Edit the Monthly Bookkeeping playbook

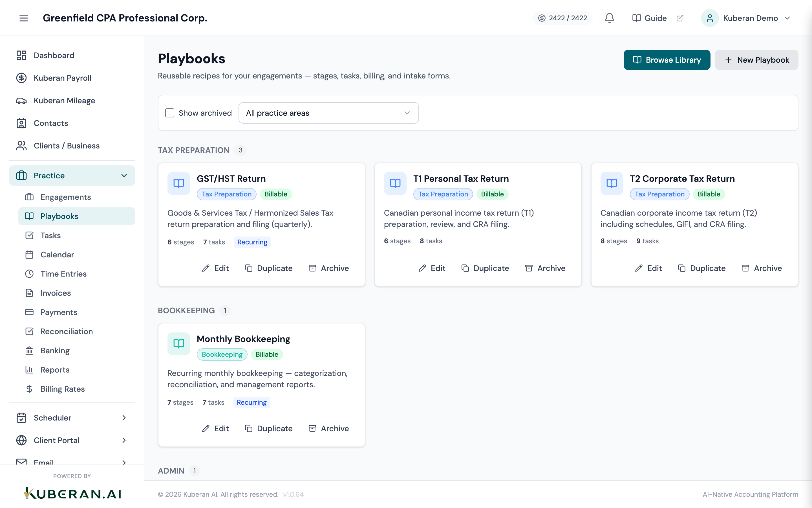(x=215, y=428)
